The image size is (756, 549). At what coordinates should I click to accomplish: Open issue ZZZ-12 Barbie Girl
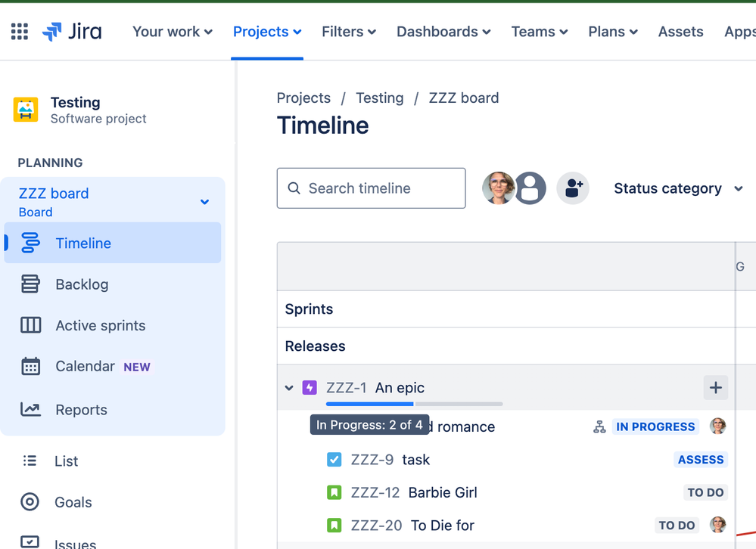[414, 492]
